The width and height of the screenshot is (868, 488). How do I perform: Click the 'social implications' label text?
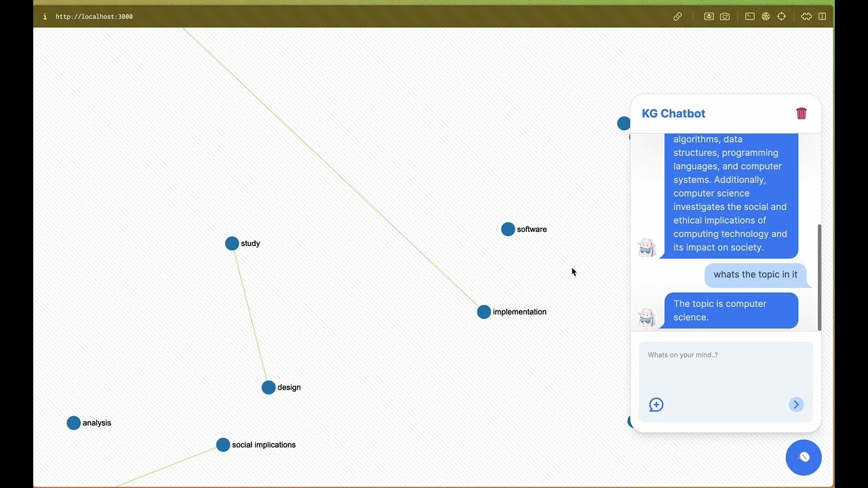[x=264, y=445]
